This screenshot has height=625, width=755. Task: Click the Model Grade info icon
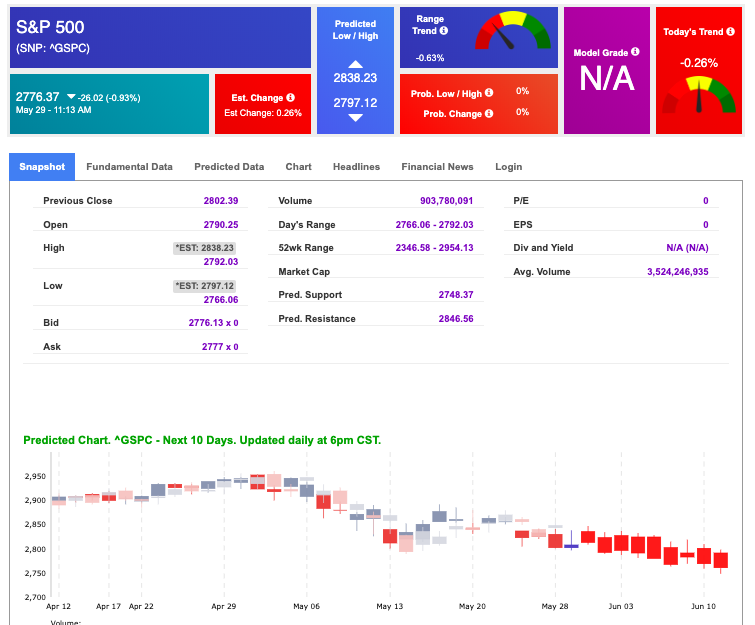click(x=635, y=52)
